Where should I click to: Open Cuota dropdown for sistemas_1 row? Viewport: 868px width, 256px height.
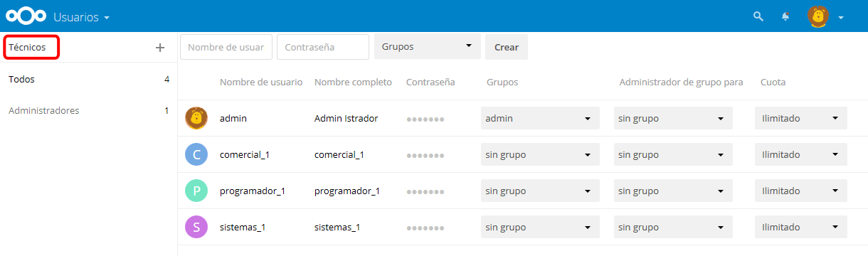pyautogui.click(x=801, y=227)
